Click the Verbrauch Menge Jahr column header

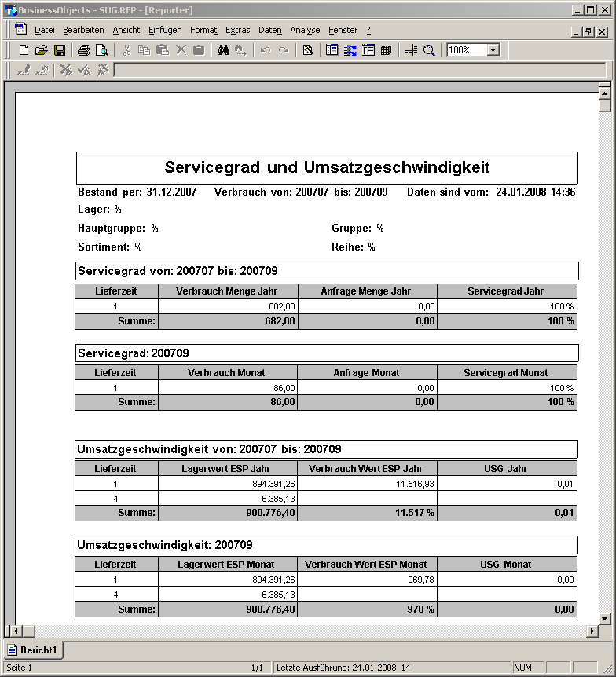[227, 291]
